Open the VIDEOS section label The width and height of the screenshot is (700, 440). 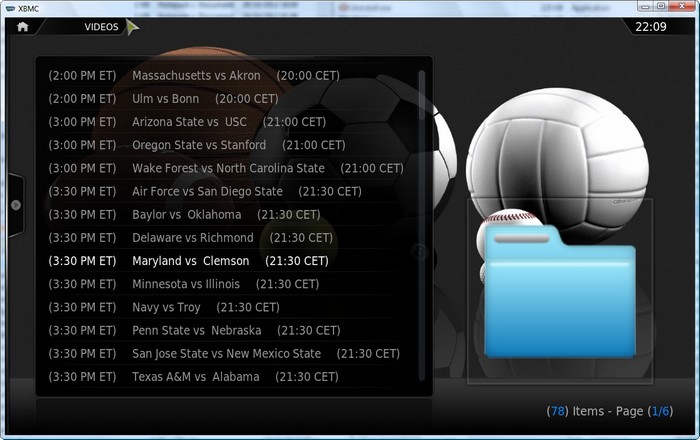pyautogui.click(x=101, y=27)
